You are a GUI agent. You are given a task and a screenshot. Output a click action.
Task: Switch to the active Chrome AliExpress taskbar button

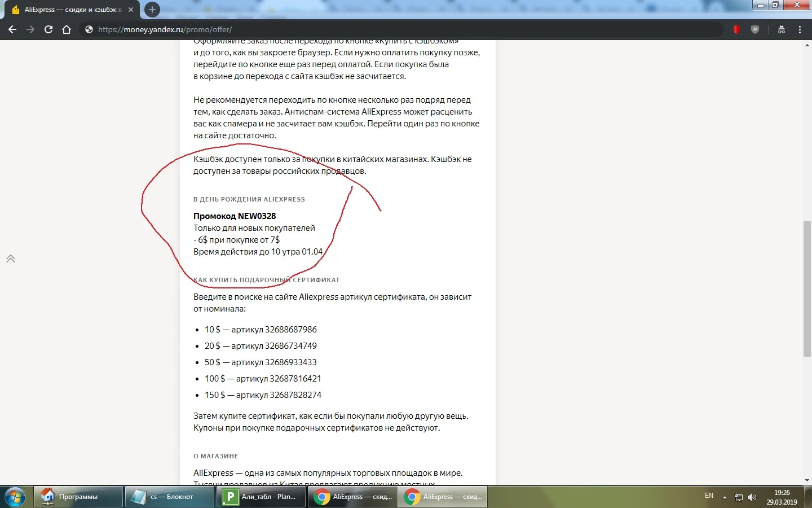[x=443, y=497]
